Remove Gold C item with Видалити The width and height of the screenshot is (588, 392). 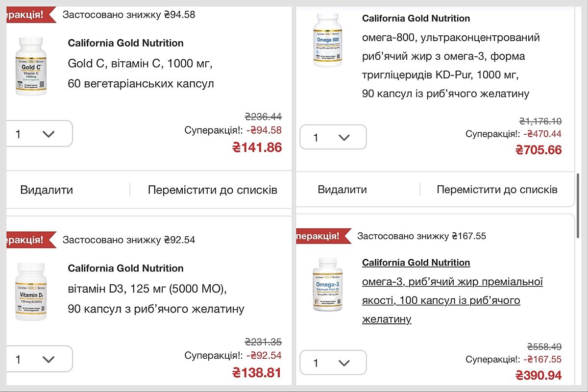coord(47,190)
